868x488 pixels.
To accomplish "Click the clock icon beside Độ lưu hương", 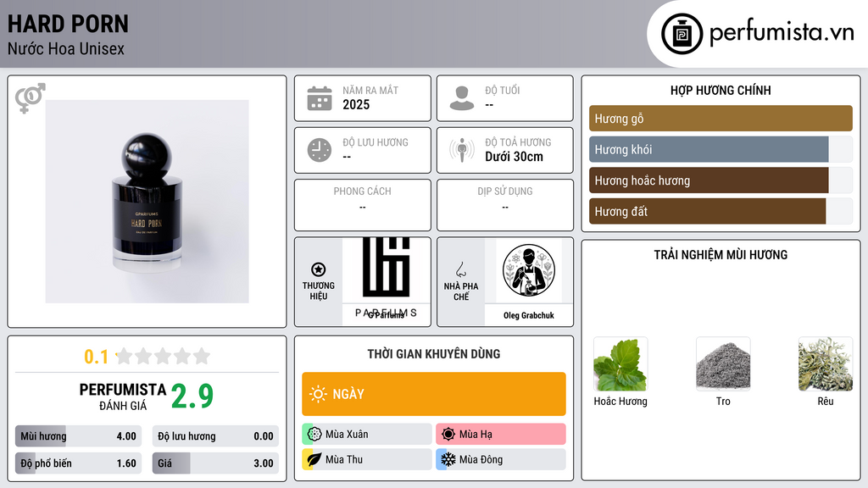I will [320, 150].
